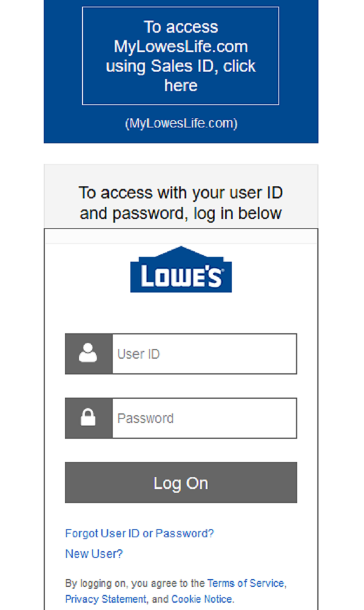This screenshot has height=610, width=364.
Task: Click inside the User ID input field
Action: [x=203, y=353]
